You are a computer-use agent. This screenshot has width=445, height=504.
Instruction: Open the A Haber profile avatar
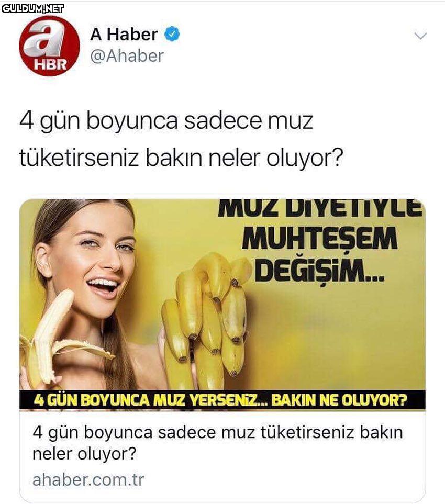pyautogui.click(x=49, y=46)
